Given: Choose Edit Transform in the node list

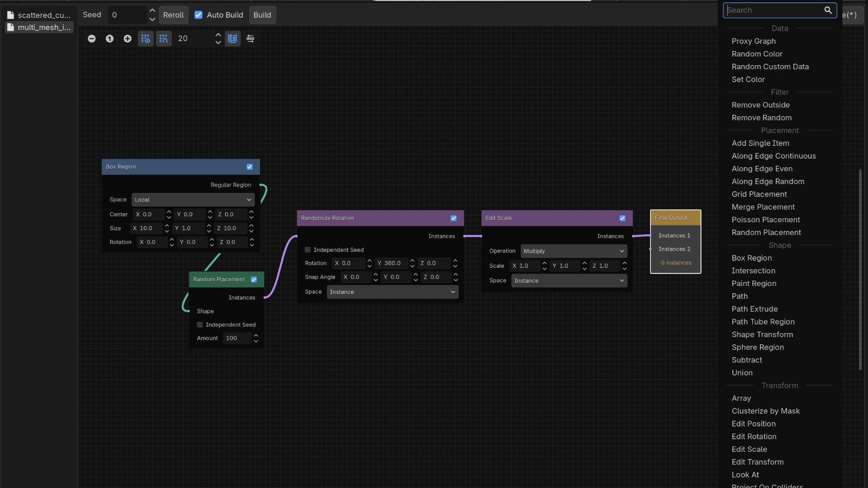Looking at the screenshot, I should click(x=758, y=462).
